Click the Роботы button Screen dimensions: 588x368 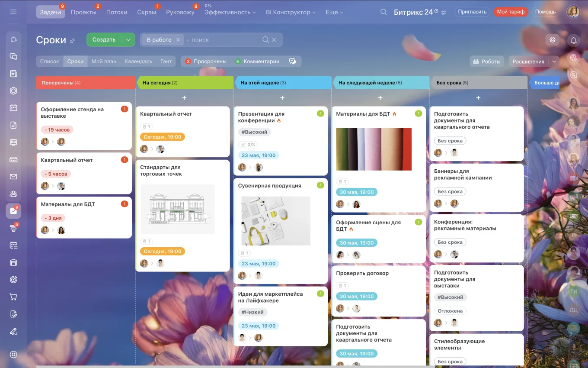pos(487,61)
